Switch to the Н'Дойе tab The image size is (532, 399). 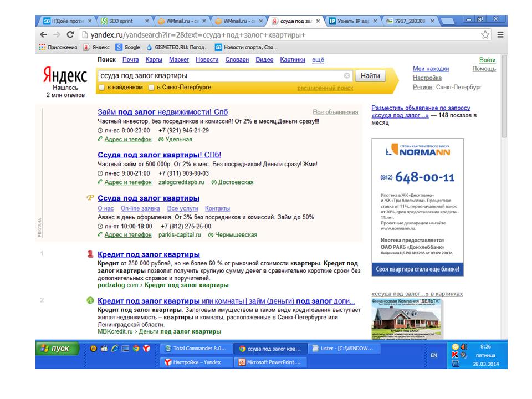point(68,21)
